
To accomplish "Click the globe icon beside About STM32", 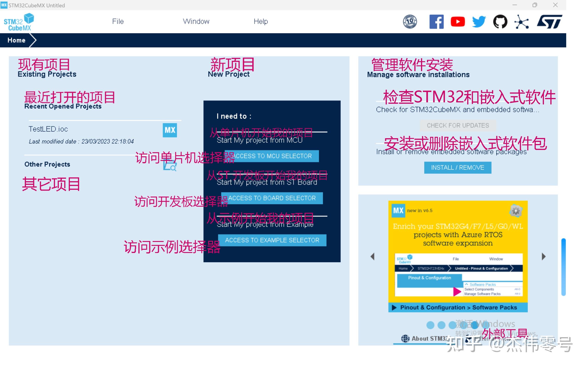I will (405, 339).
